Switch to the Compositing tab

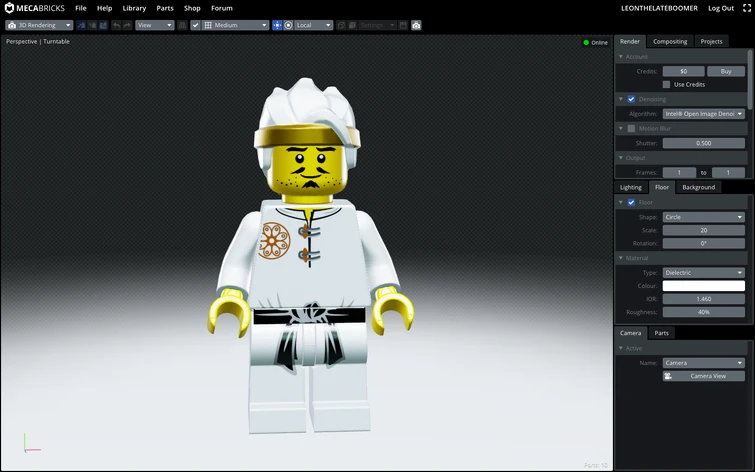pyautogui.click(x=670, y=41)
